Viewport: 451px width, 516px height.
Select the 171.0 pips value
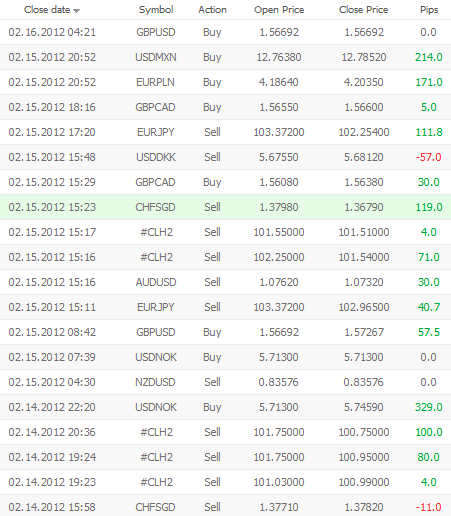[x=429, y=82]
